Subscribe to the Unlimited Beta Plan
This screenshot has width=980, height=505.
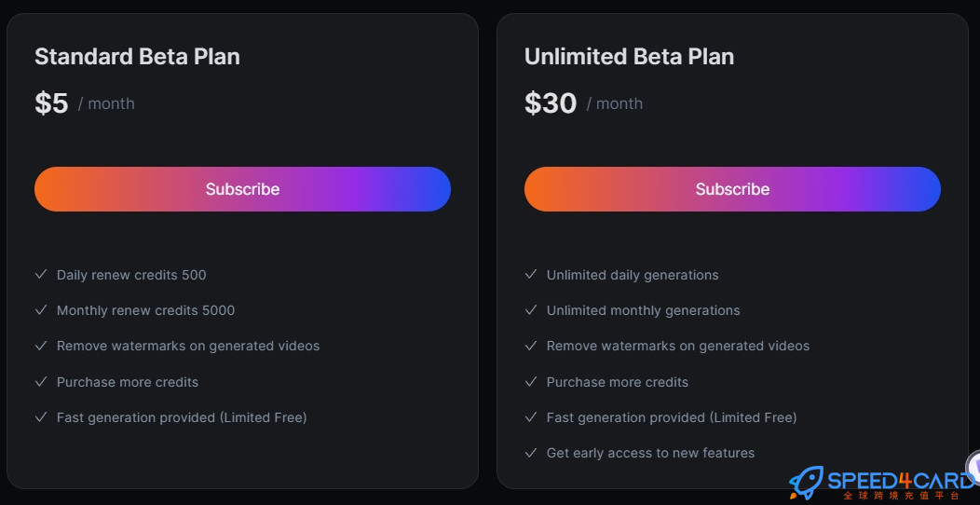(x=732, y=189)
